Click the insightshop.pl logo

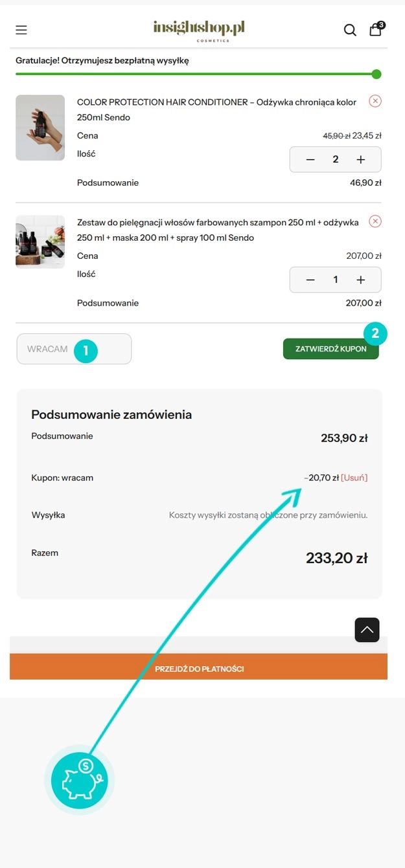click(x=199, y=30)
